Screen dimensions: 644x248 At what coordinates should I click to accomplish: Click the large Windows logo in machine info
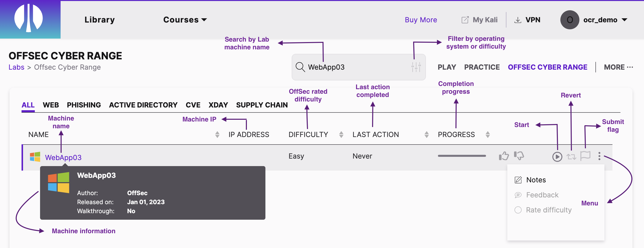tap(59, 182)
